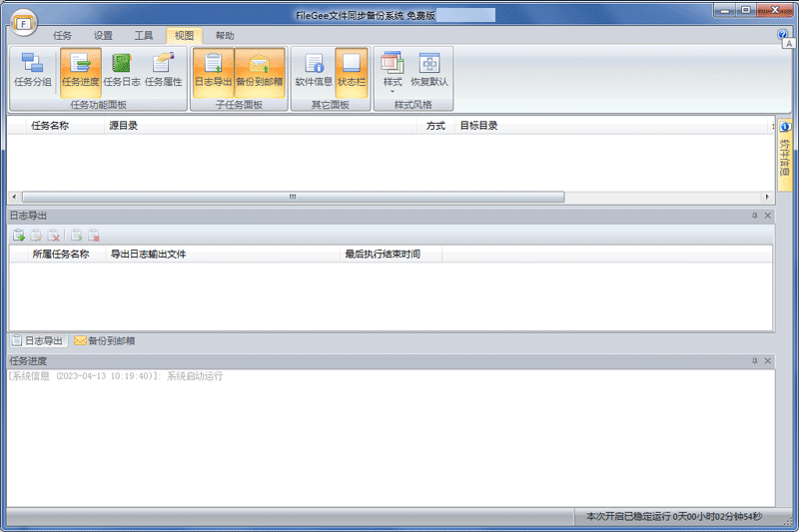Click the add log export toolbar icon
This screenshot has width=799, height=532.
coord(18,236)
